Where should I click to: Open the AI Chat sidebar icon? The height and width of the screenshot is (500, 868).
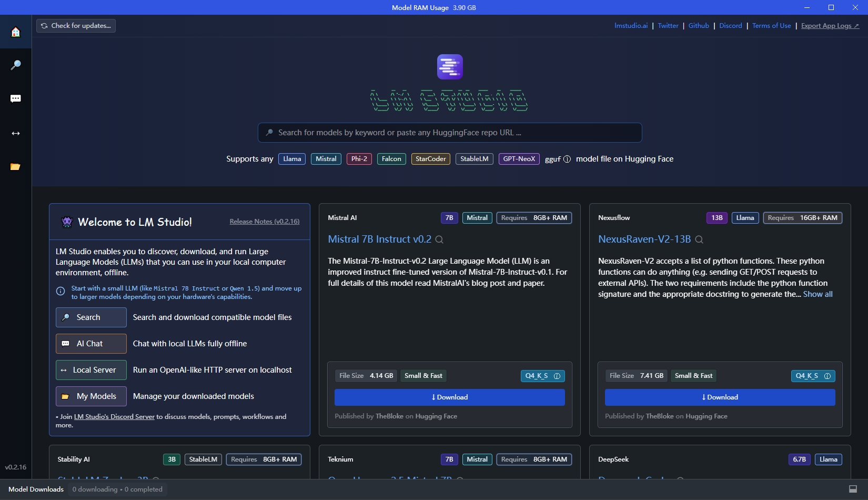coord(16,99)
